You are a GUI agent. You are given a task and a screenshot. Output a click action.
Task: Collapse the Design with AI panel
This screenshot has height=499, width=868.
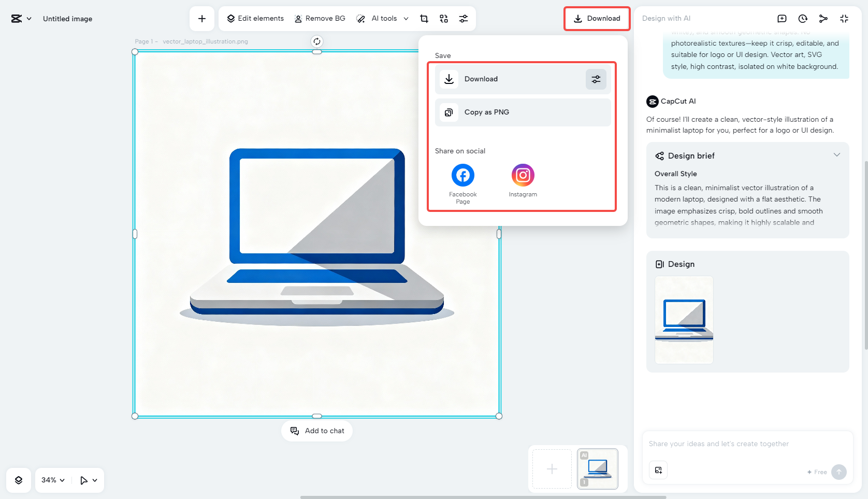(844, 19)
